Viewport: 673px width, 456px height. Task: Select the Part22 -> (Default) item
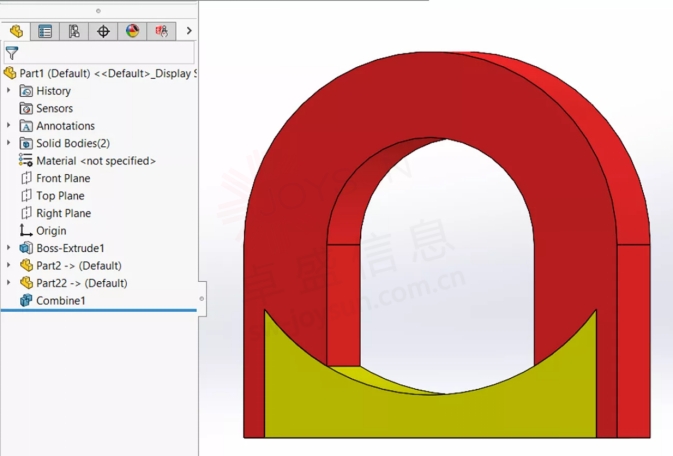81,283
